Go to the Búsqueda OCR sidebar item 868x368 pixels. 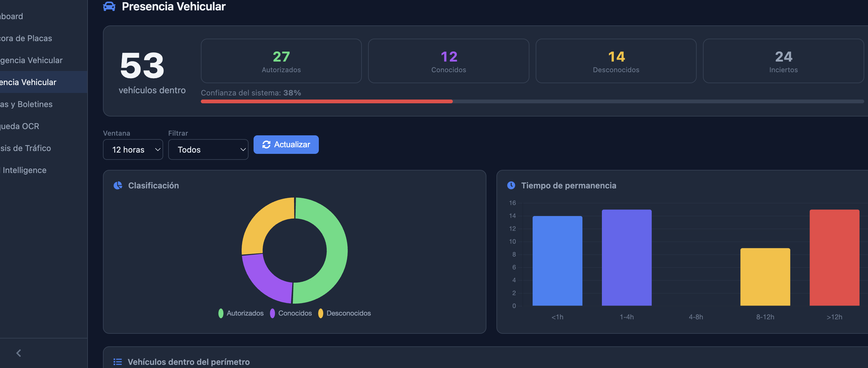[x=20, y=126]
